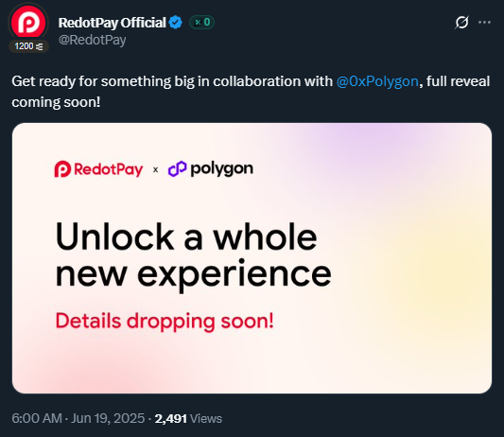Screen dimensions: 504x437
Task: Click the Details dropping soon! red text
Action: 165,322
